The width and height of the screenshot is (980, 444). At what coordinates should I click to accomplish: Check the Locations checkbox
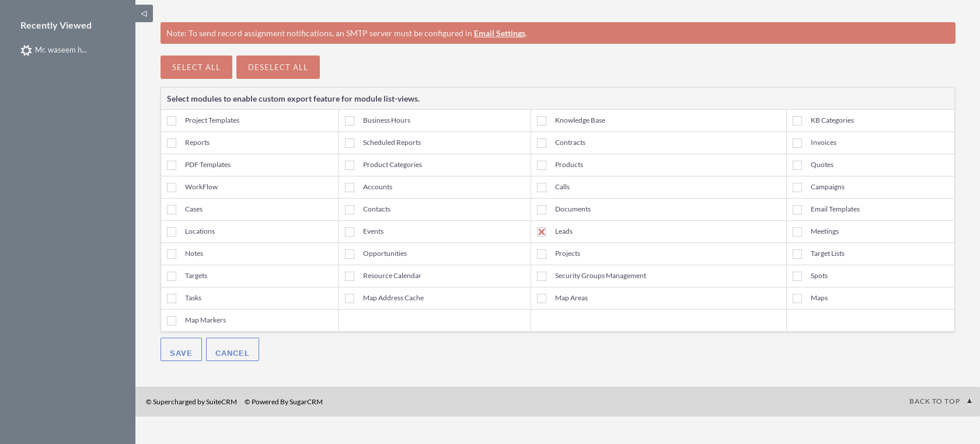click(172, 232)
